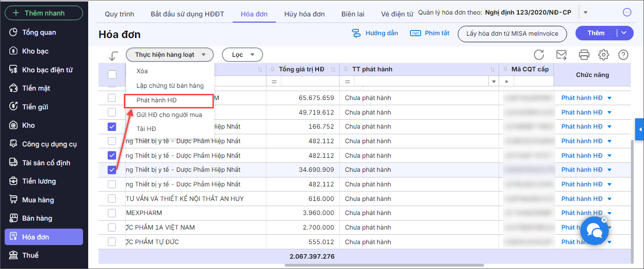The height and width of the screenshot is (269, 644).
Task: Expand the arrow next to Thêm button
Action: (624, 33)
